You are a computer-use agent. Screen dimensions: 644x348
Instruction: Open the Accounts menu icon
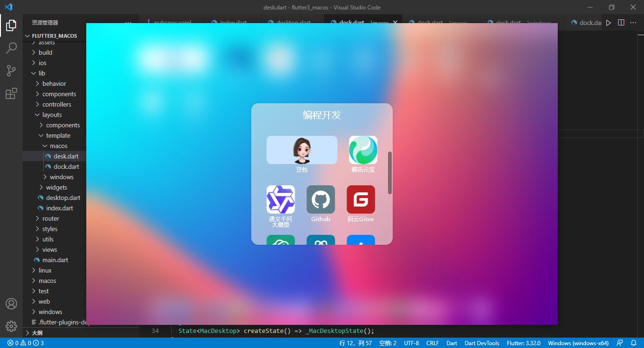(x=11, y=304)
